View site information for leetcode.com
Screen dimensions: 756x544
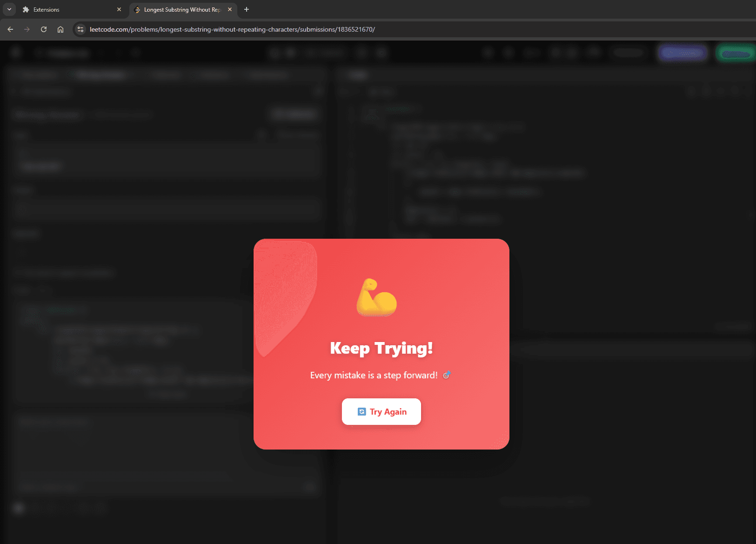[x=80, y=29]
